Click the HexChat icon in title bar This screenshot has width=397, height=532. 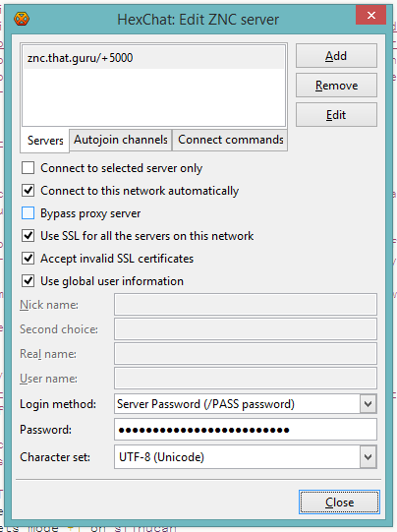(22, 19)
